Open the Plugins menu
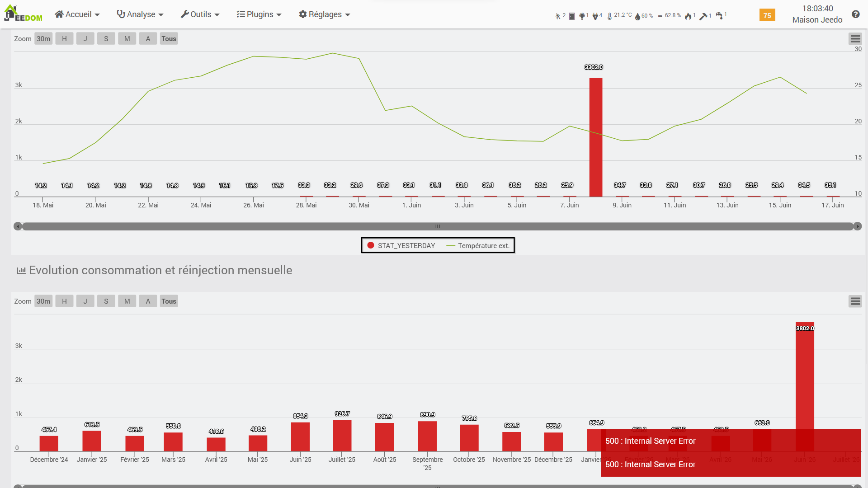This screenshot has width=868, height=488. click(x=259, y=14)
